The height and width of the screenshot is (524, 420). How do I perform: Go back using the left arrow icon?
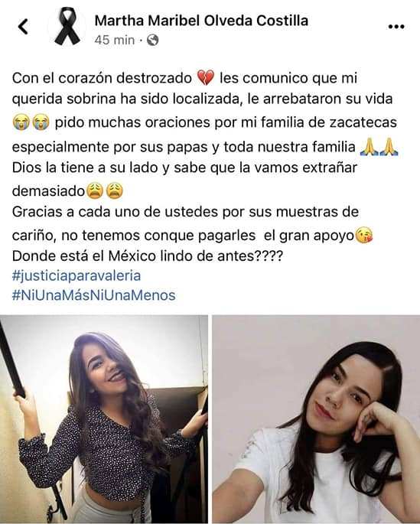click(x=23, y=27)
